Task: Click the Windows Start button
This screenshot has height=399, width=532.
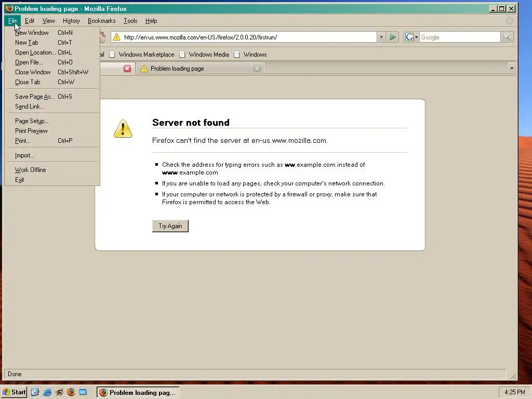Action: point(14,392)
